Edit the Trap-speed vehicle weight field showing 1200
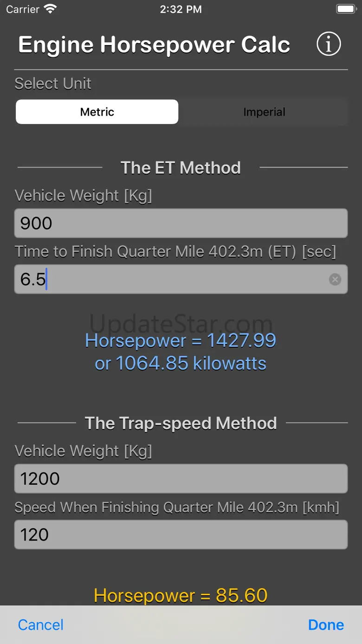Viewport: 362px width, 644px height. click(181, 479)
